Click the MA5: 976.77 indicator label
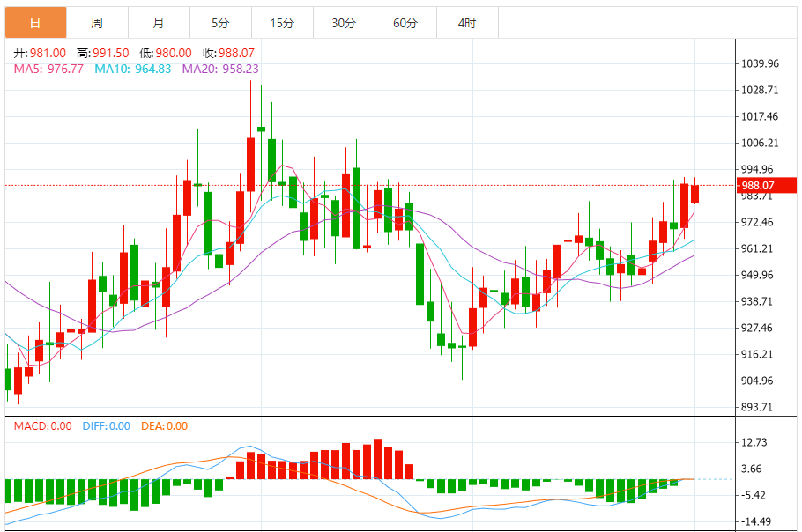The height and width of the screenshot is (532, 802). (x=48, y=69)
